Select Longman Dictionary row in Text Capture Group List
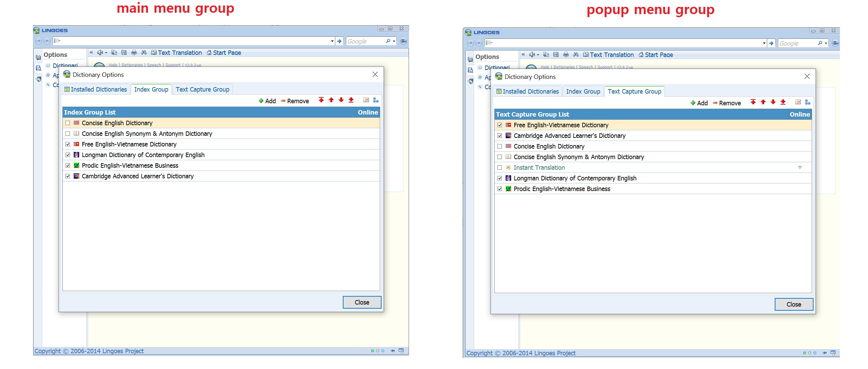 653,178
